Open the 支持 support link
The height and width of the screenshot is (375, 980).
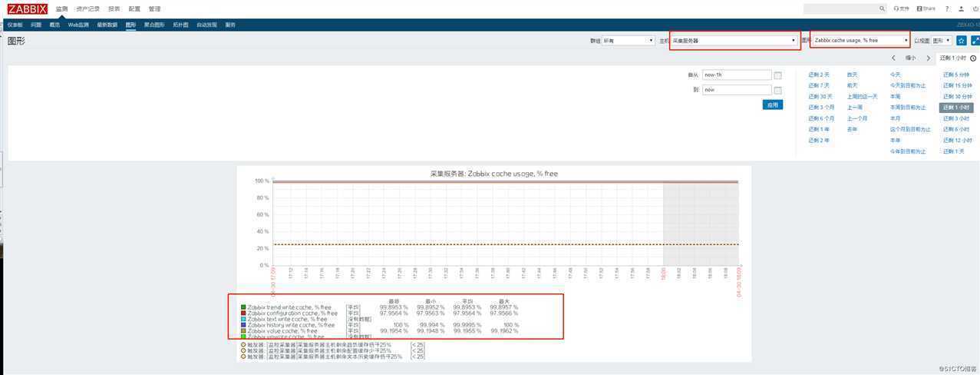902,8
